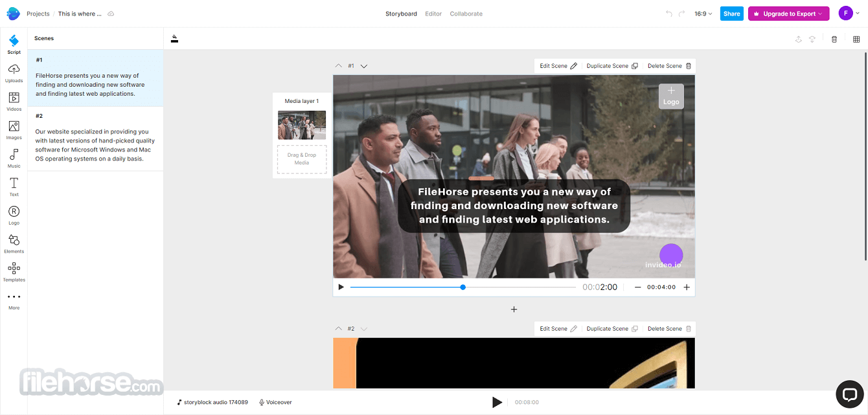The width and height of the screenshot is (868, 415).
Task: Open the Elements panel
Action: pyautogui.click(x=14, y=244)
